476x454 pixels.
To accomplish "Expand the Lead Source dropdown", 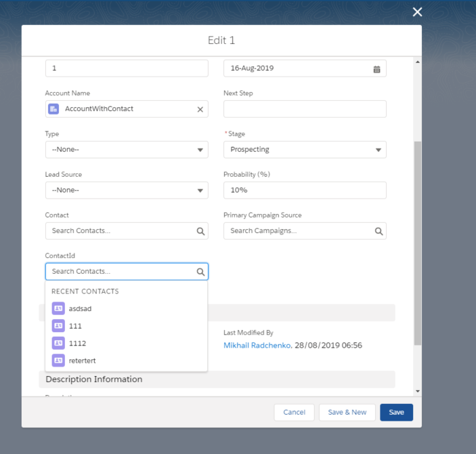I will [126, 190].
